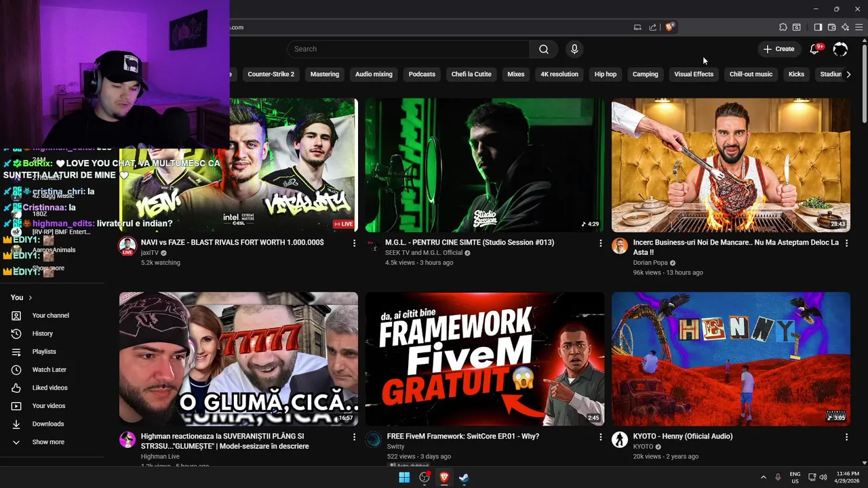Select the Mixes chip

[x=516, y=74]
